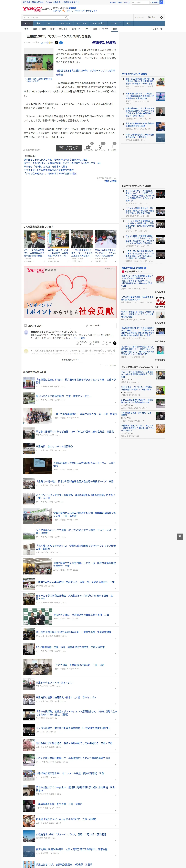The height and width of the screenshot is (868, 186).
Task: Click the 三重テレビ放送 logo
Action: coord(104,43)
